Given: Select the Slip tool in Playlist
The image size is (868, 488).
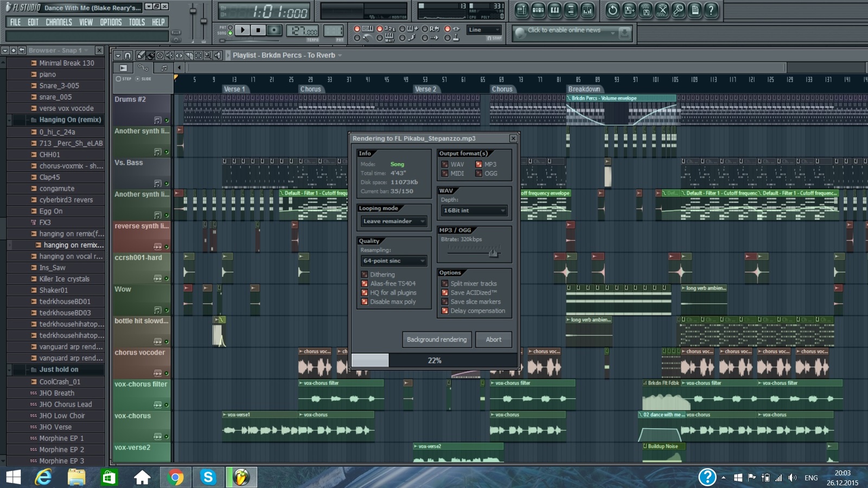Looking at the screenshot, I should pos(178,55).
